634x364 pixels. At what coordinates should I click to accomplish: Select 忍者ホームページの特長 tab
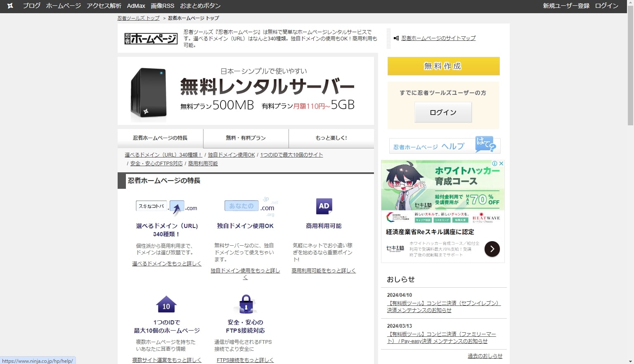point(160,138)
